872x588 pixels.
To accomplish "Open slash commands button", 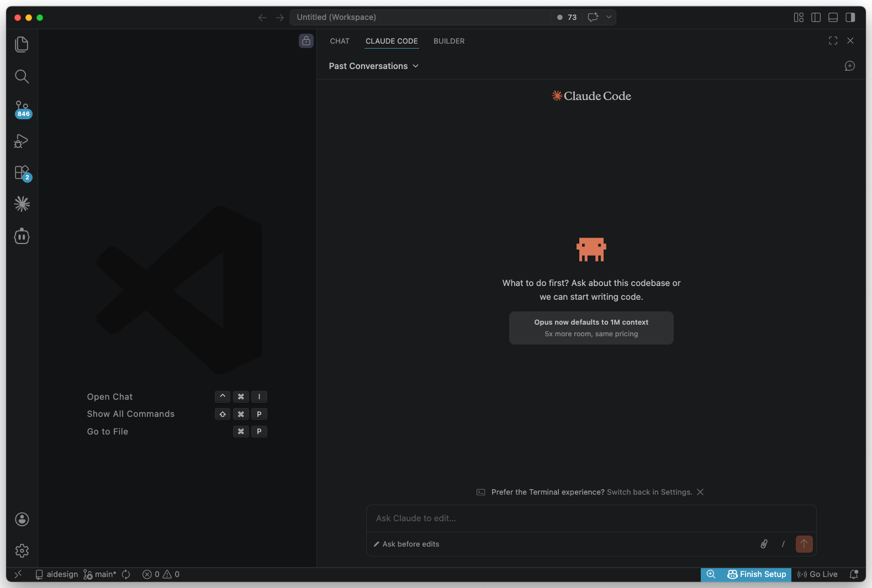I will pyautogui.click(x=783, y=544).
